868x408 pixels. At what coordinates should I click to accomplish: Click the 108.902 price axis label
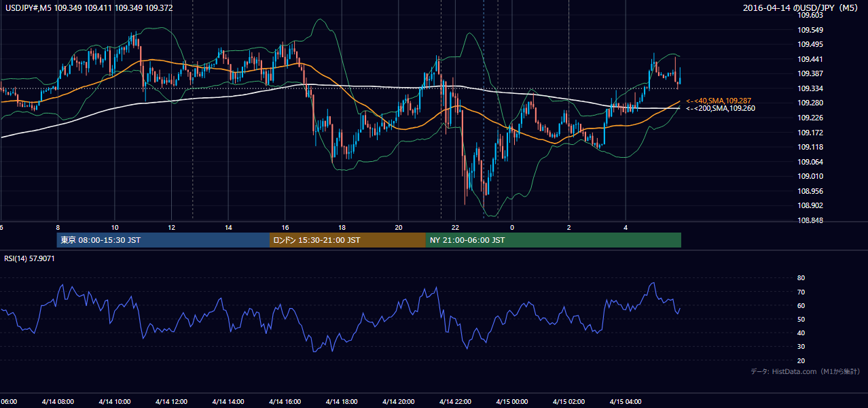point(810,205)
